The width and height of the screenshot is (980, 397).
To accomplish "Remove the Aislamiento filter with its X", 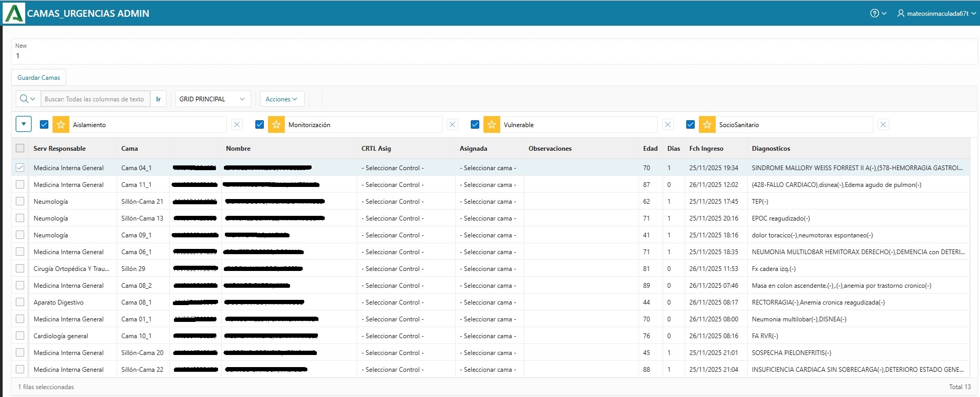I will [237, 124].
